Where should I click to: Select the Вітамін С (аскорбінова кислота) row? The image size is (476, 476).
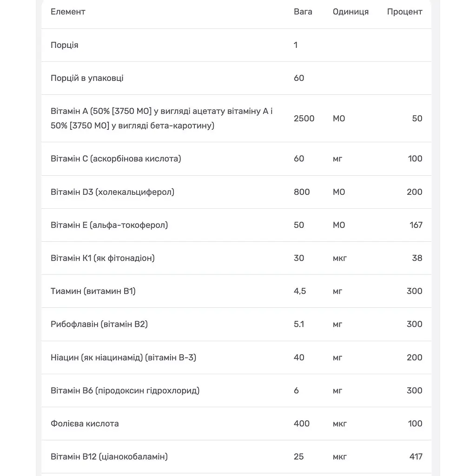tap(236, 159)
